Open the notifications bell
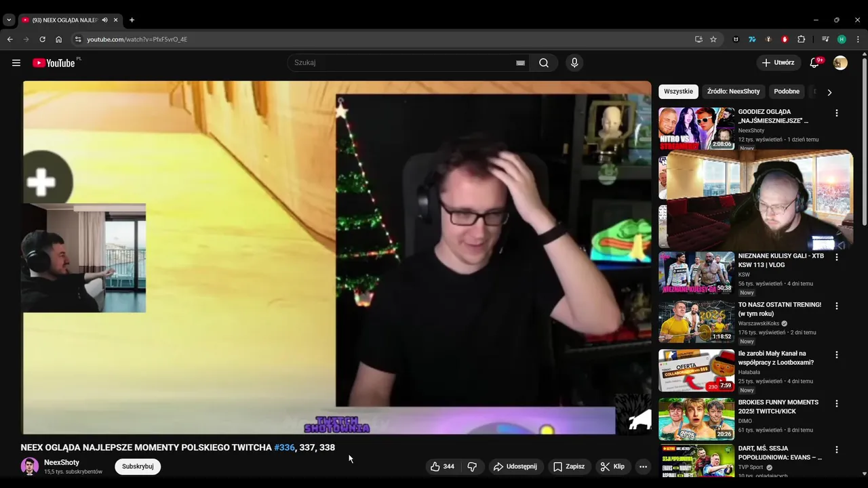 [x=814, y=63]
